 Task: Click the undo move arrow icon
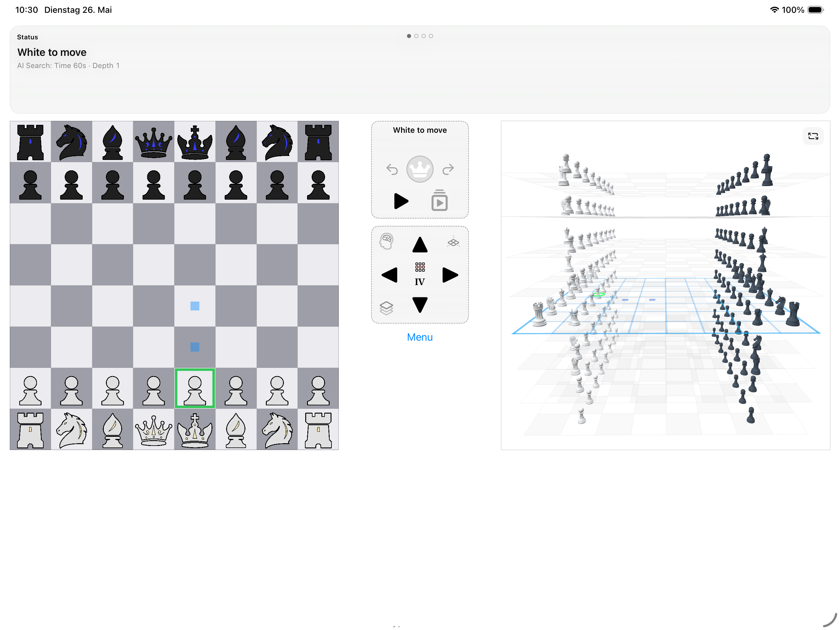point(392,169)
